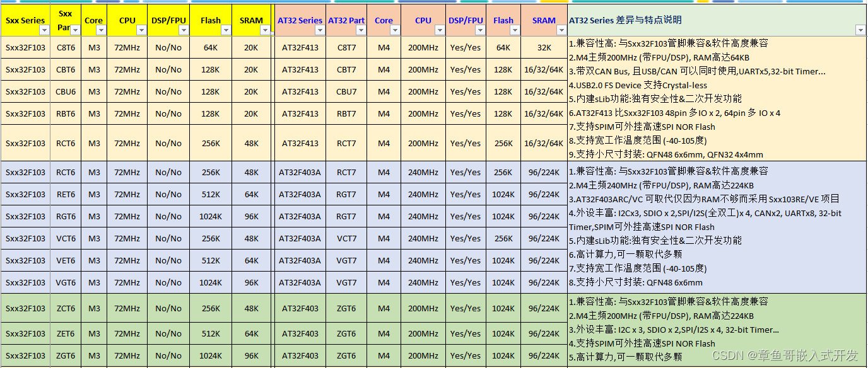The image size is (868, 368).
Task: Select the AT32F403A cell in VCT7 row
Action: click(x=300, y=238)
